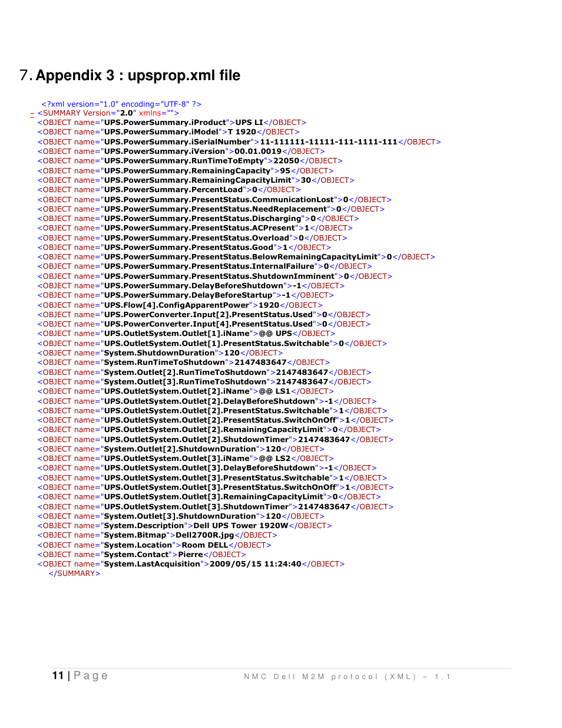Click the PresentStatus.InternalFailure line

pyautogui.click(x=205, y=266)
